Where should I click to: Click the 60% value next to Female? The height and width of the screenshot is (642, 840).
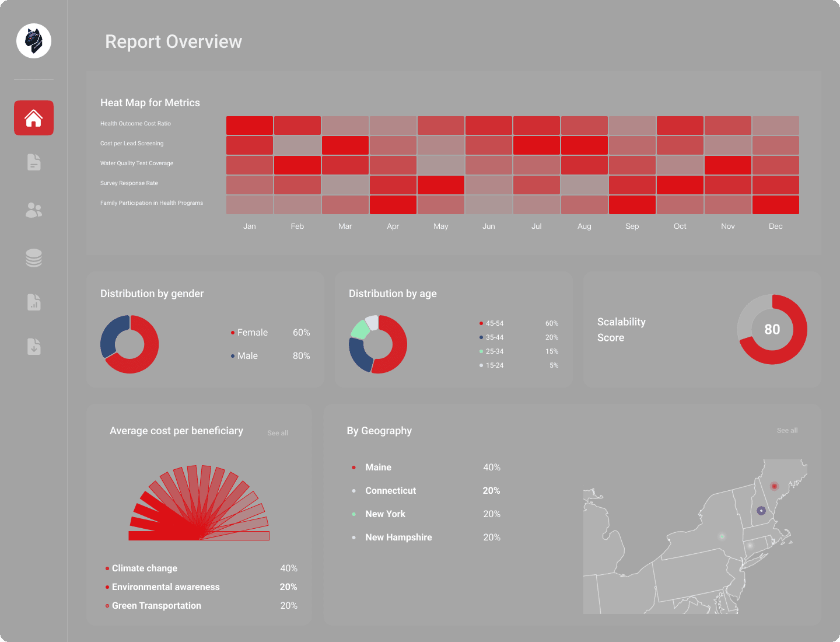(302, 333)
